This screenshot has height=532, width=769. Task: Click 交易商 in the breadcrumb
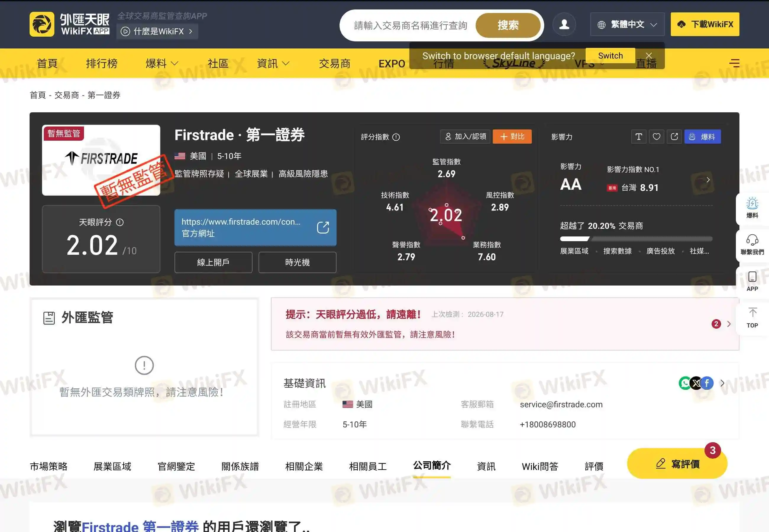click(67, 95)
